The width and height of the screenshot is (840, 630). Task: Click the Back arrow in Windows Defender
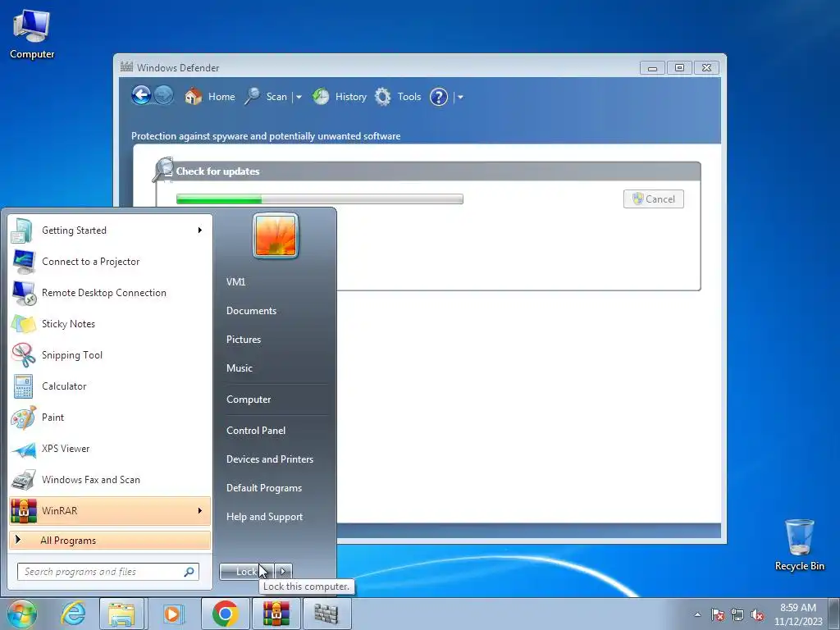tap(141, 96)
